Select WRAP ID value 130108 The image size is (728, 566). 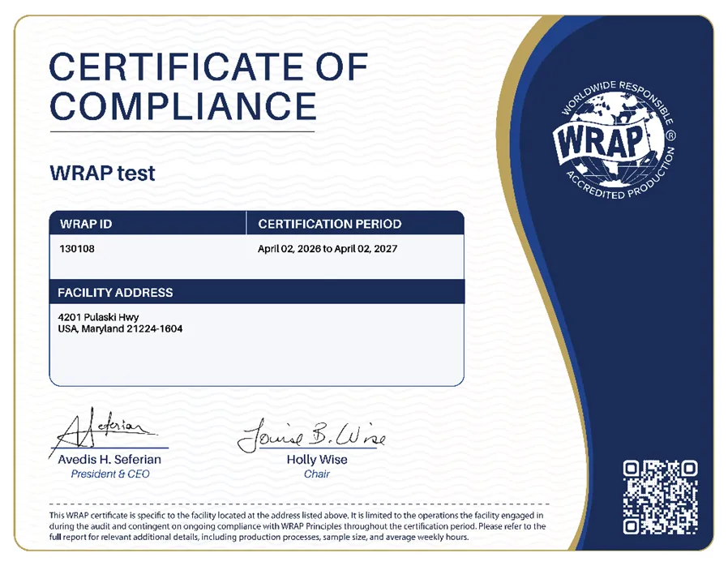(x=77, y=249)
